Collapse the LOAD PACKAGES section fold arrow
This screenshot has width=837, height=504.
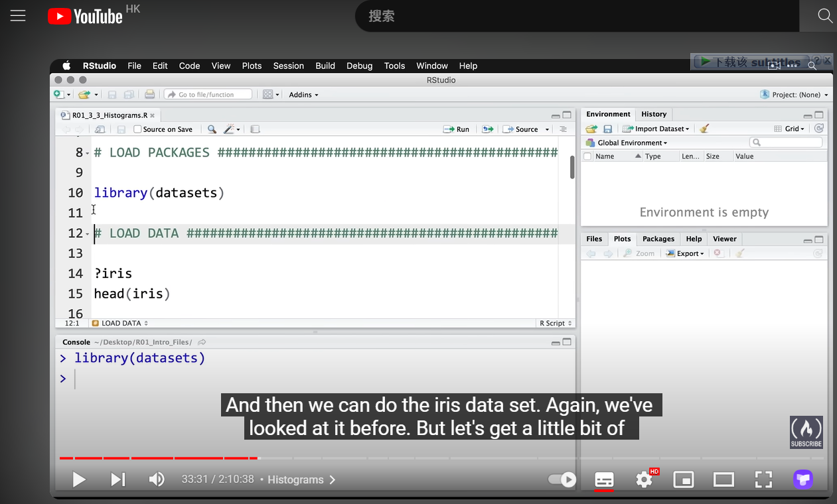tap(88, 153)
